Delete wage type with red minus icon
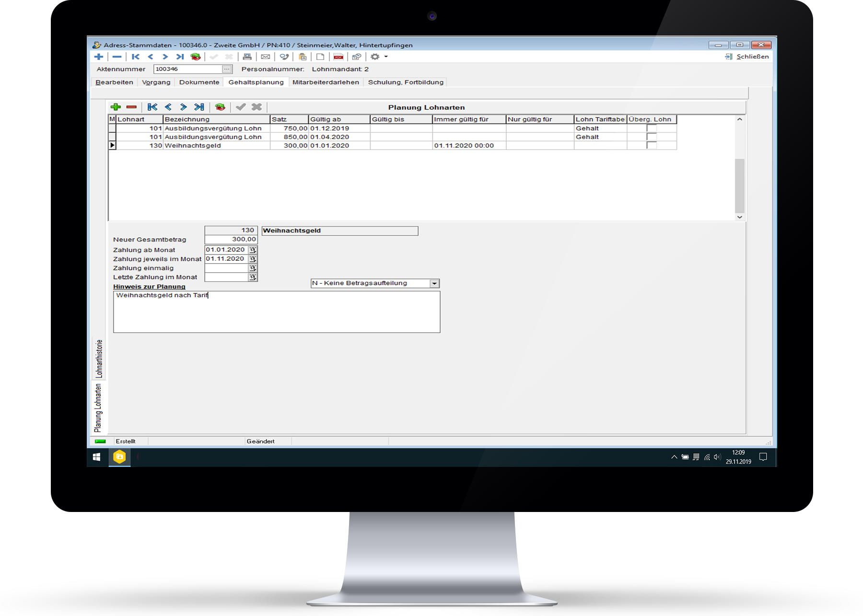The width and height of the screenshot is (863, 616). point(131,107)
